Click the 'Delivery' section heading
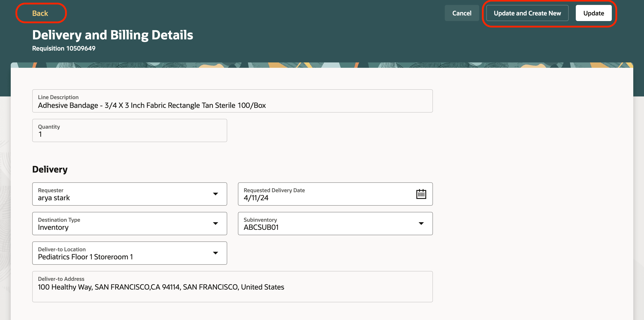 point(50,169)
